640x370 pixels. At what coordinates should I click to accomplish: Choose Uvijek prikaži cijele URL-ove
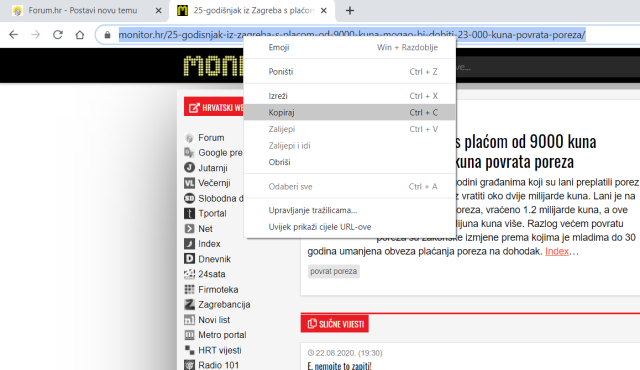click(349, 227)
